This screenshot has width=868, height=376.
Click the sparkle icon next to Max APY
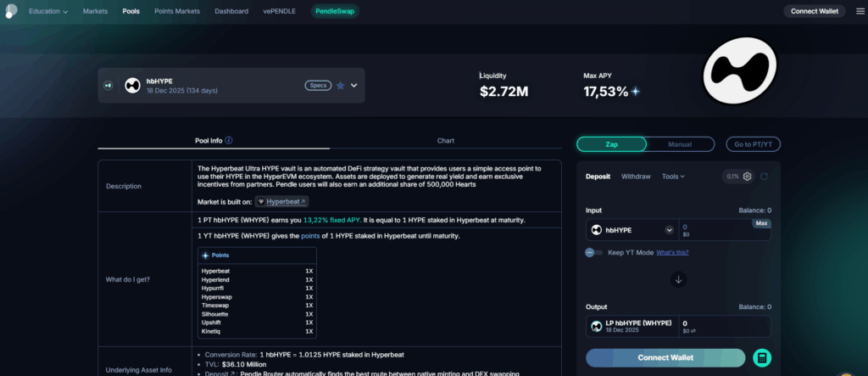(636, 92)
